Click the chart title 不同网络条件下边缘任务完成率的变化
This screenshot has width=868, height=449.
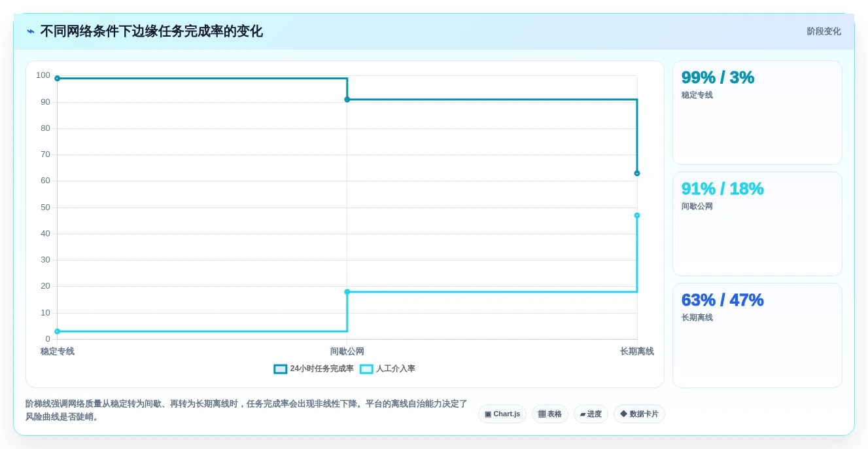[x=151, y=31]
